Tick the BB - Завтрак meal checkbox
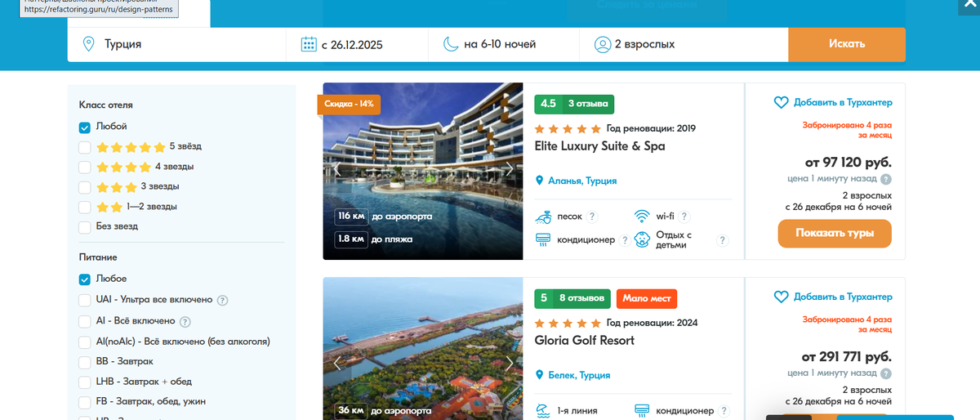Viewport: 980px width, 420px height. pyautogui.click(x=85, y=362)
